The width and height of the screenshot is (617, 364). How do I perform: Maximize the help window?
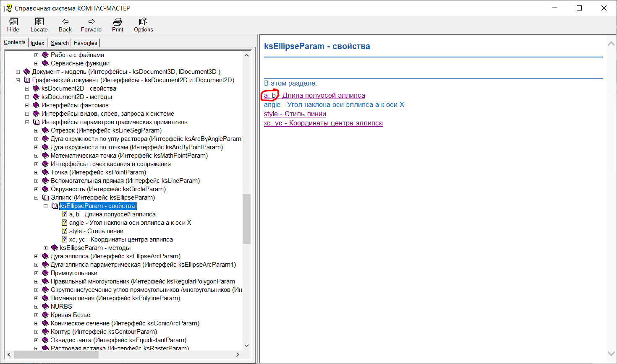pos(579,8)
